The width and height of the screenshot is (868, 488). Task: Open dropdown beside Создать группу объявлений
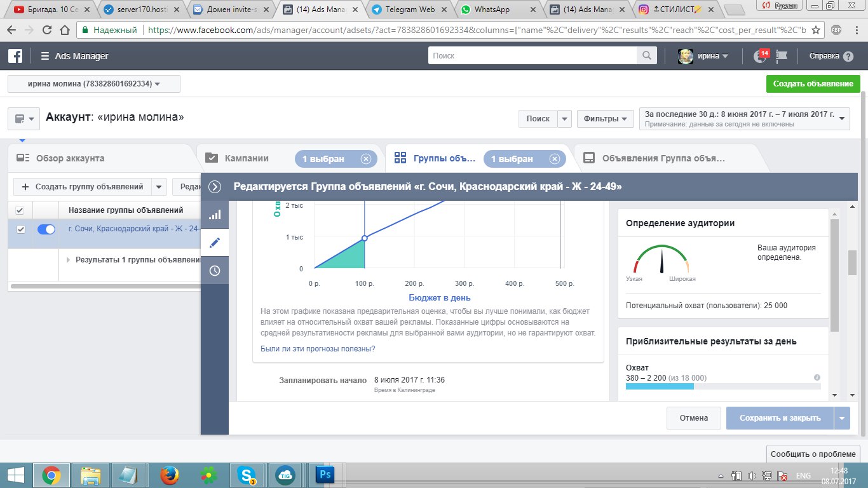(x=159, y=187)
